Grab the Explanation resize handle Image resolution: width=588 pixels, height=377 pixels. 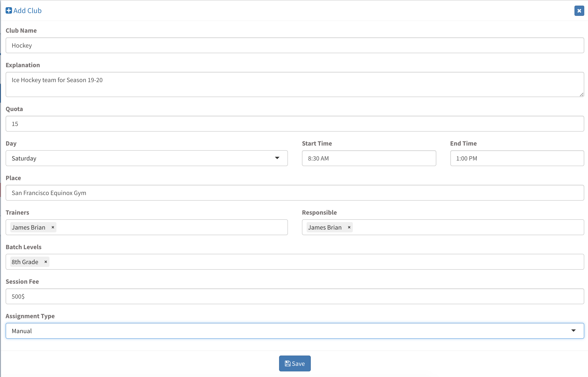[x=582, y=94]
